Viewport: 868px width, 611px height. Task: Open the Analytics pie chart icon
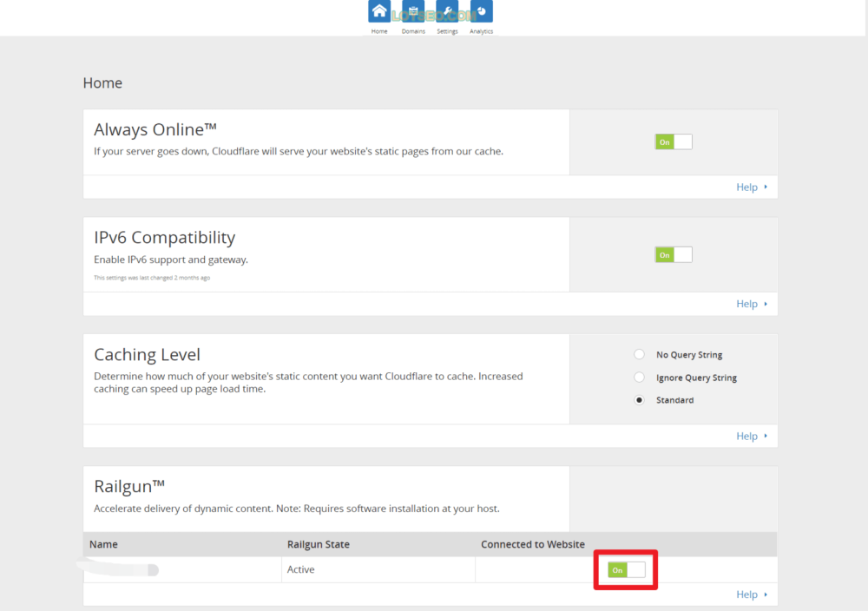click(x=481, y=11)
